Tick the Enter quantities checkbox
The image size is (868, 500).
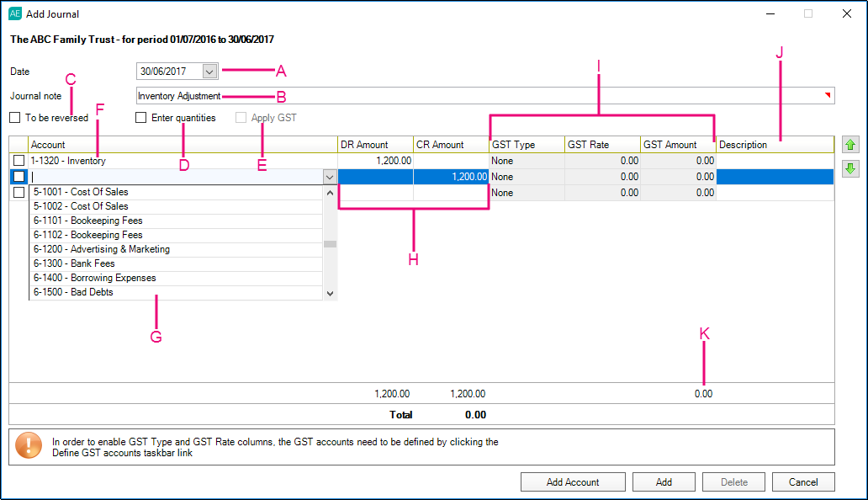tap(141, 118)
